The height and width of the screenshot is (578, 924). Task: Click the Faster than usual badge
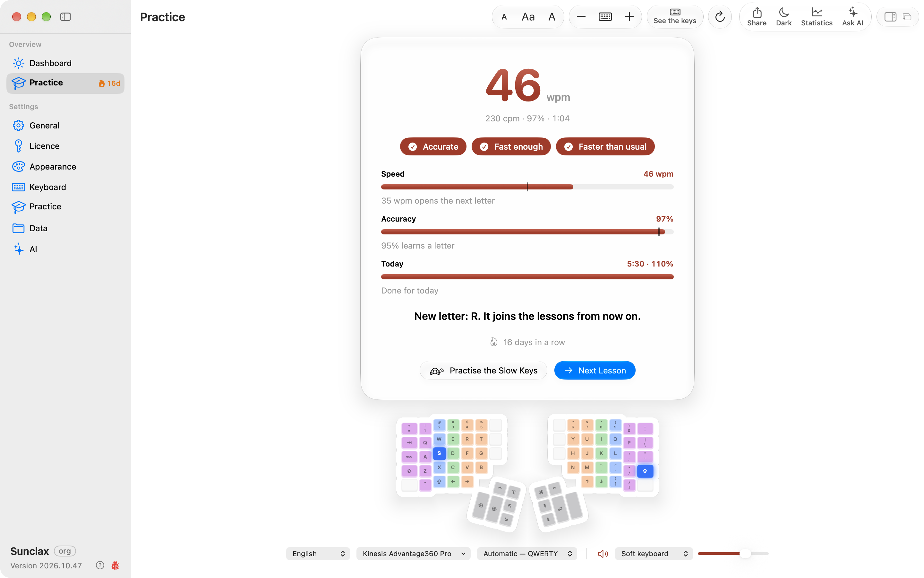605,146
